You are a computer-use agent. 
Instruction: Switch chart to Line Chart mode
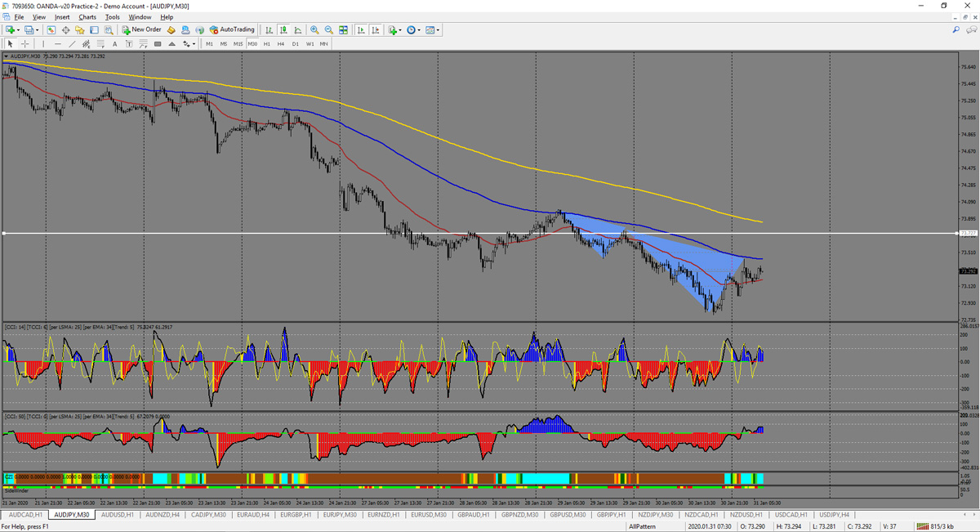point(296,30)
